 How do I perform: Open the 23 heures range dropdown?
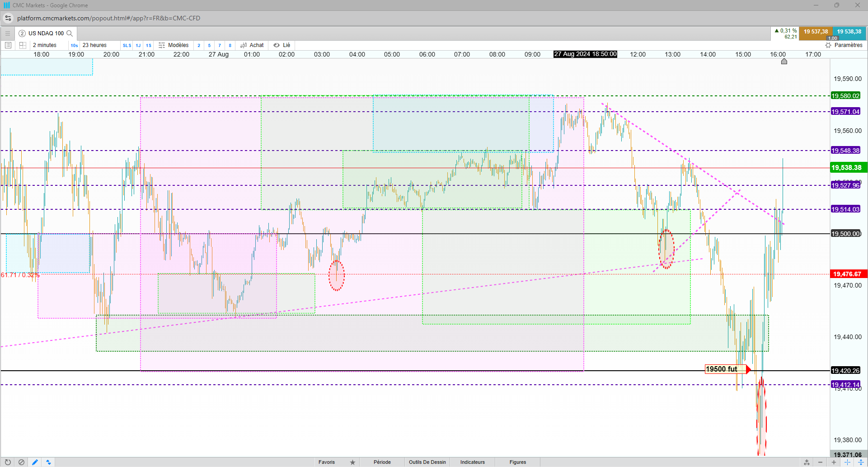(94, 45)
